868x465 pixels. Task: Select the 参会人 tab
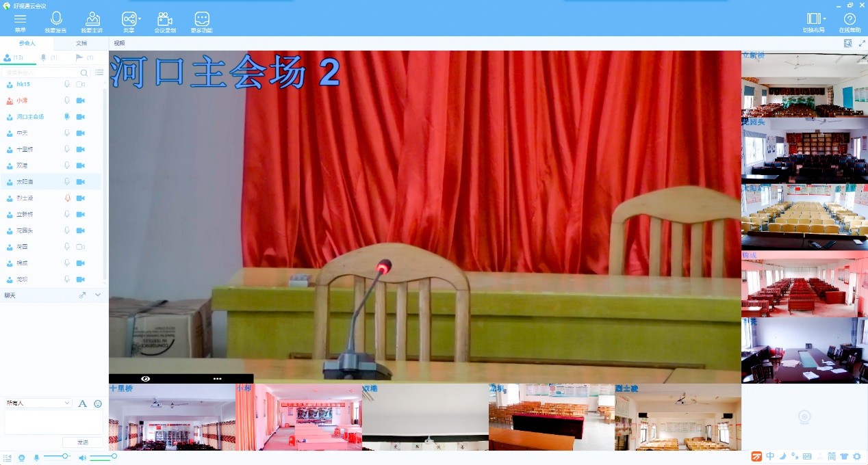27,43
